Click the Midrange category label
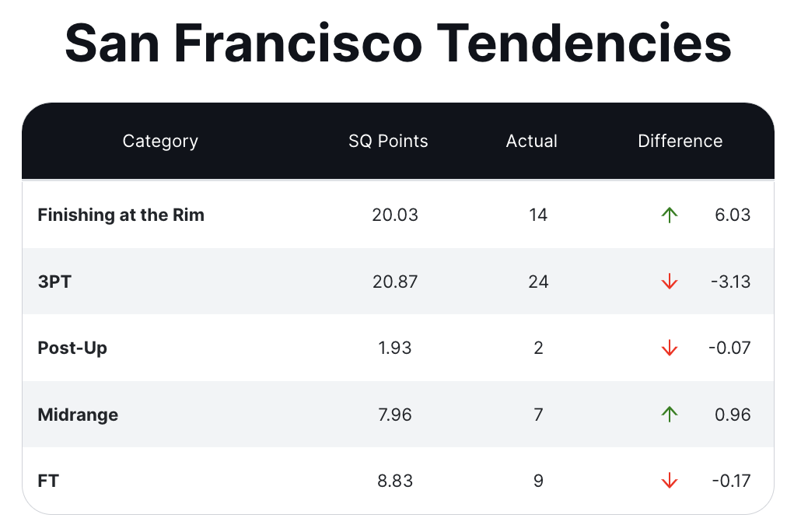The image size is (787, 532). (78, 415)
